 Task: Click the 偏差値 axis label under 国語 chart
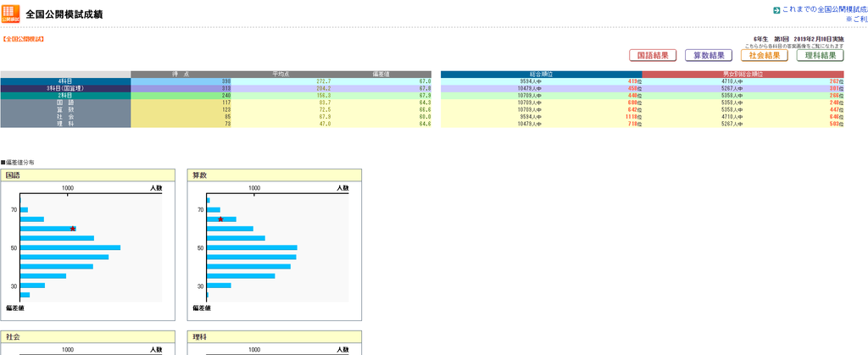pyautogui.click(x=15, y=307)
